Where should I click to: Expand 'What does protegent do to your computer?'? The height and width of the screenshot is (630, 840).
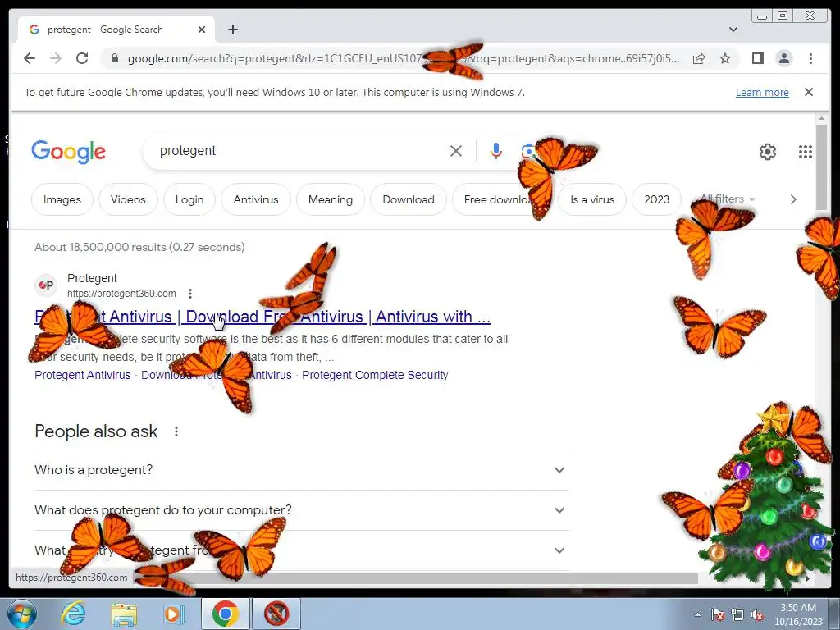coord(301,510)
